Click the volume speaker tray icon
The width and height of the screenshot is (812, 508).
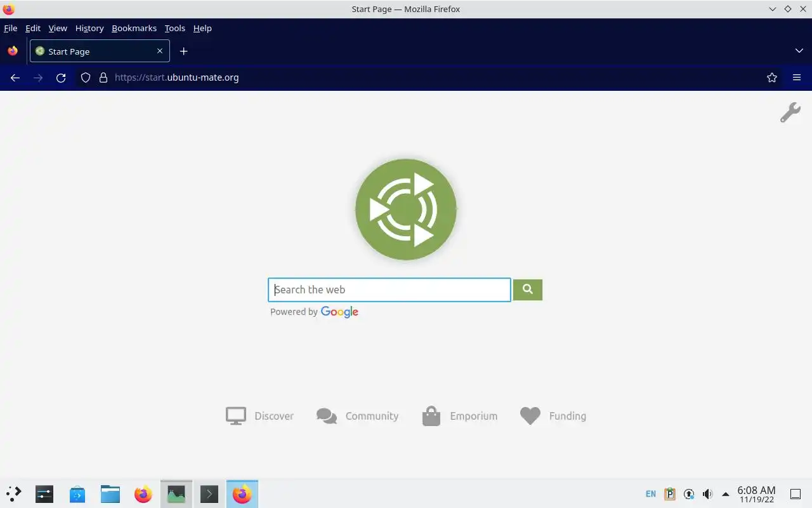tap(707, 493)
